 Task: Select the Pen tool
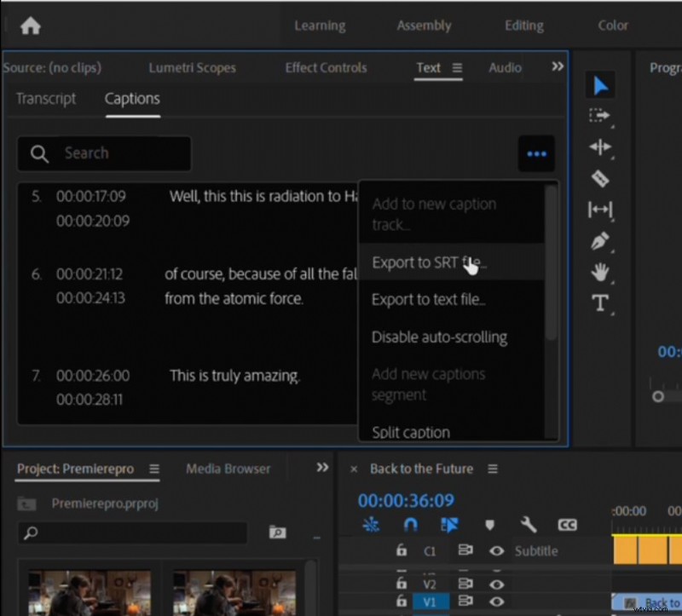click(x=598, y=240)
